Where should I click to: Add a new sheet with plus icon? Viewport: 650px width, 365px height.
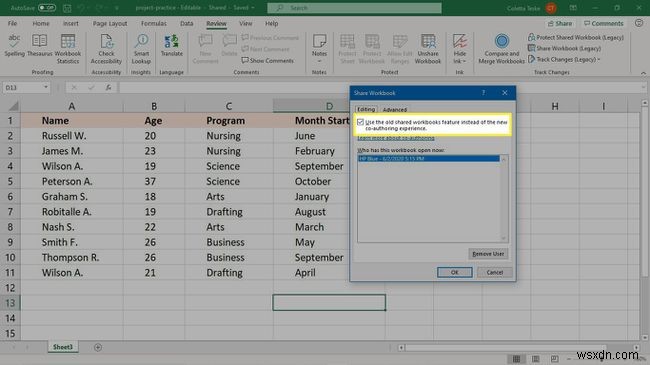(98, 348)
